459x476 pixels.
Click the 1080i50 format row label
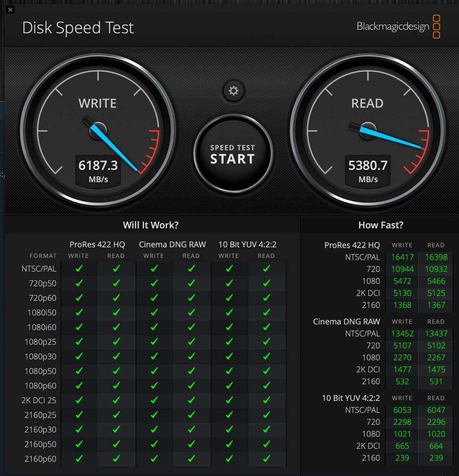(x=42, y=312)
